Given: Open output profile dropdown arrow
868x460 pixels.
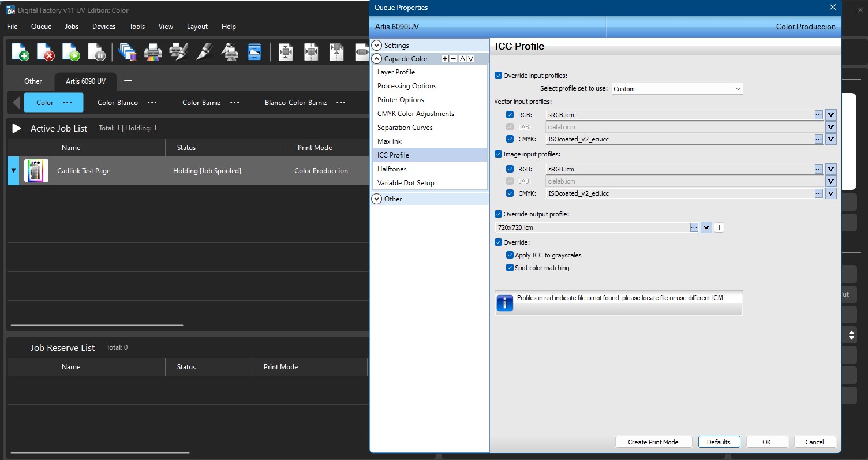Looking at the screenshot, I should [x=706, y=227].
